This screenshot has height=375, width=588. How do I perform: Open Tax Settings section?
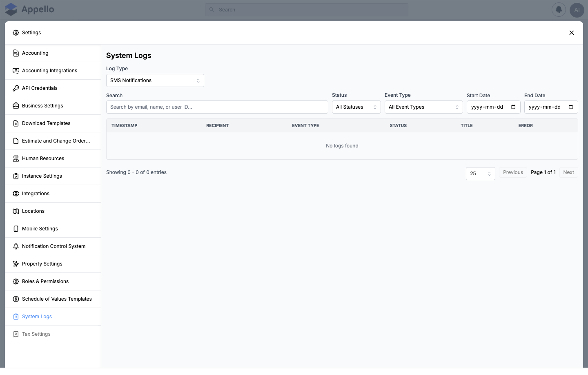53,334
